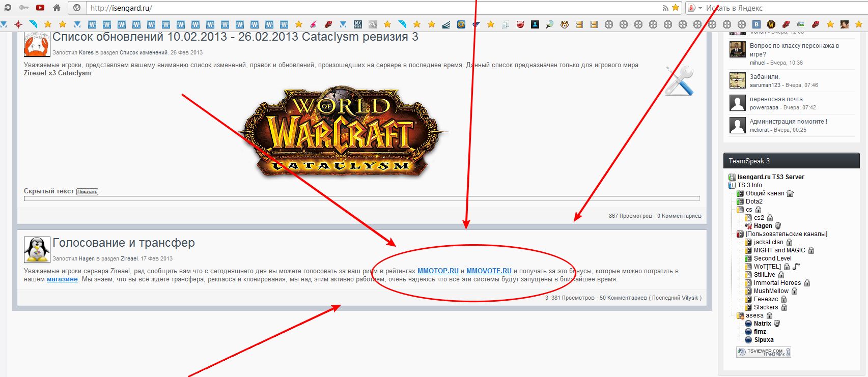
Task: Select user Sipuxa in the TeamSpeak tree
Action: (764, 340)
